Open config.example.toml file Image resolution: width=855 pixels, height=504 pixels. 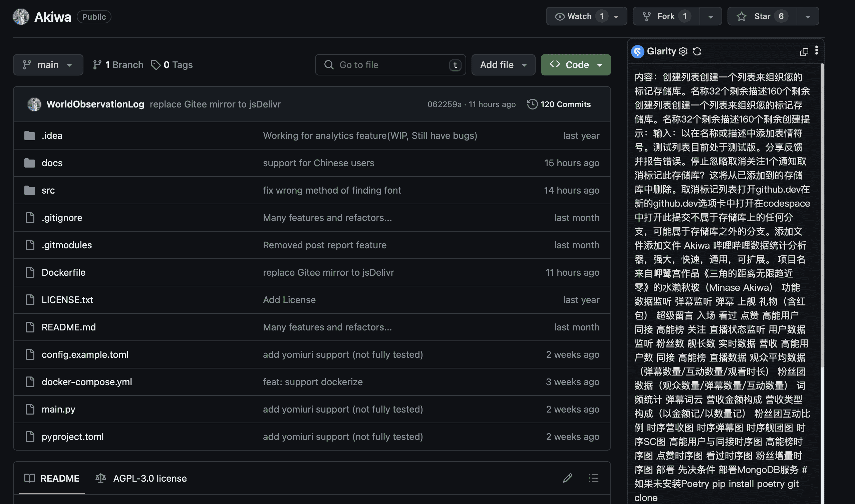coord(85,354)
